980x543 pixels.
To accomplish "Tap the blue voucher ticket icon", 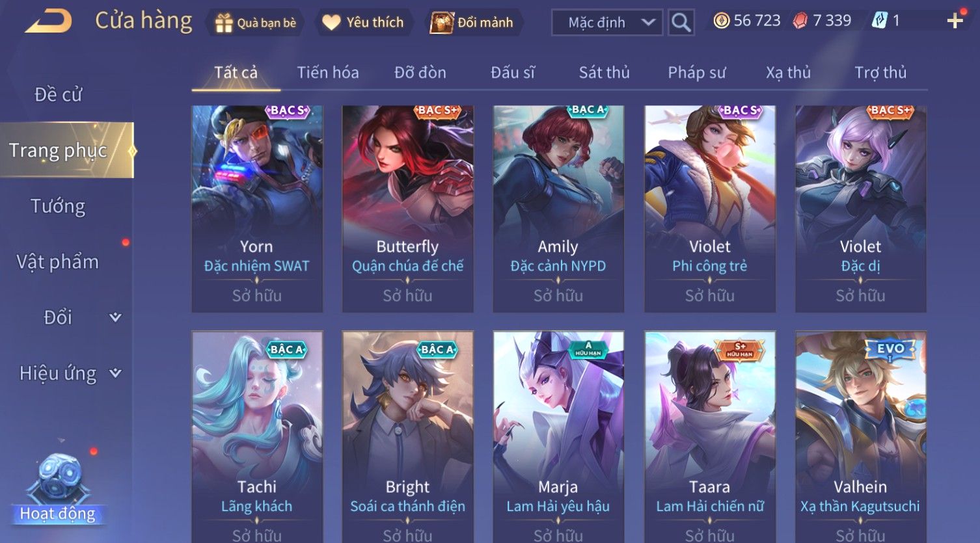I will (879, 21).
